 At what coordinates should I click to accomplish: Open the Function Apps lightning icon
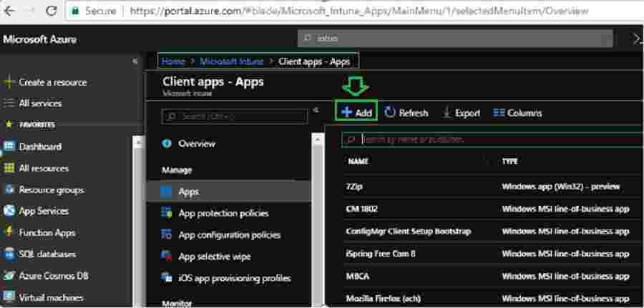tap(9, 232)
